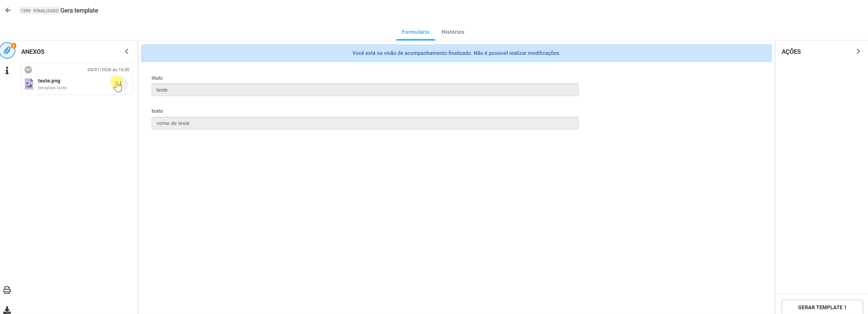Open the information icon in sidebar

[x=7, y=70]
